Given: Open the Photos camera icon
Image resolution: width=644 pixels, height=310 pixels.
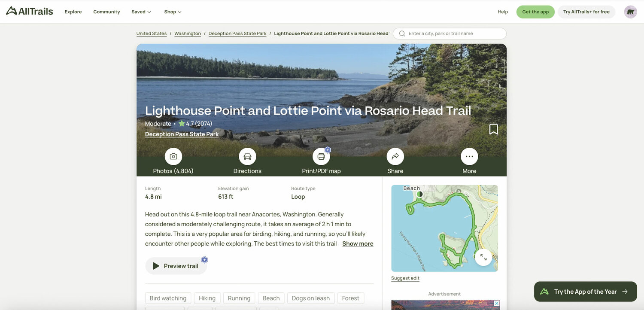Looking at the screenshot, I should [173, 157].
